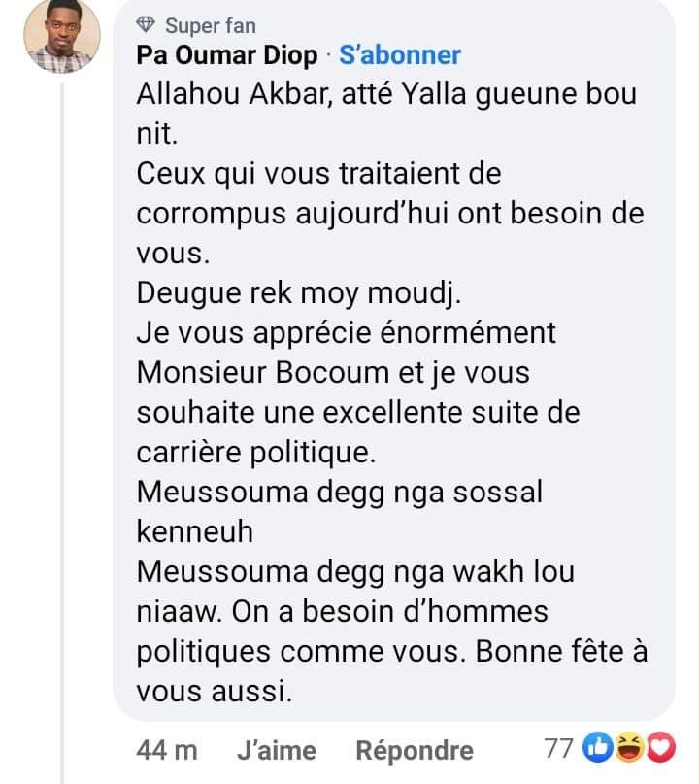Open the 44 m comment timestamp

tap(167, 751)
